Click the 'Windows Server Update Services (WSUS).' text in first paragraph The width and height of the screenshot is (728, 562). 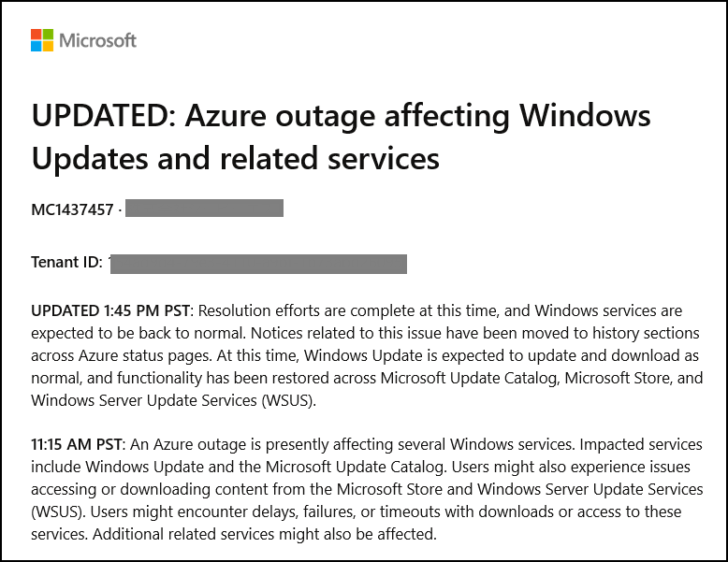173,400
